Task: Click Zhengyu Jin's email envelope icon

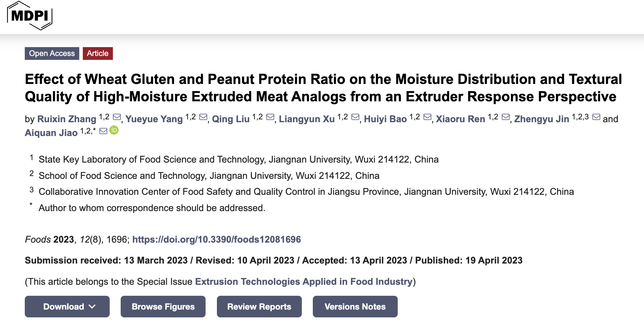Action: tap(596, 117)
